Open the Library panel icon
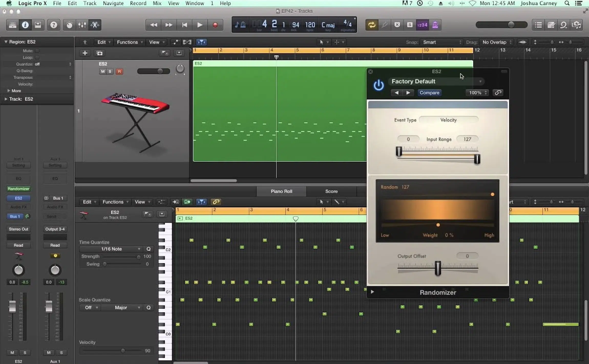589x364 pixels. coord(13,25)
